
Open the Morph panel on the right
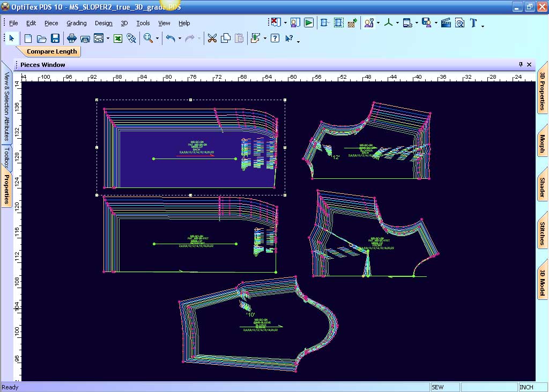(541, 142)
